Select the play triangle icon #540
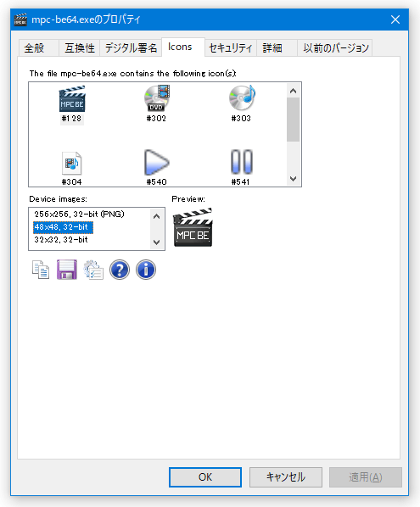The image size is (420, 507). pyautogui.click(x=157, y=162)
